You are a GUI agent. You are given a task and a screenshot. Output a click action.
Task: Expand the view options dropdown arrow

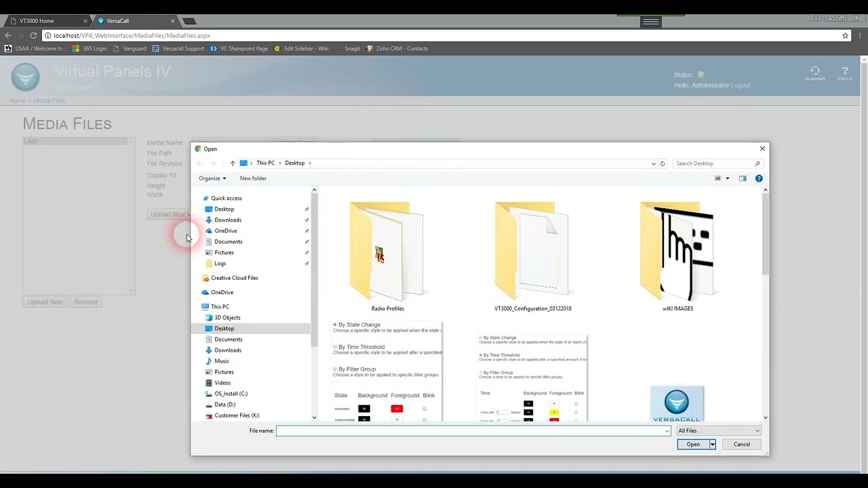point(728,178)
